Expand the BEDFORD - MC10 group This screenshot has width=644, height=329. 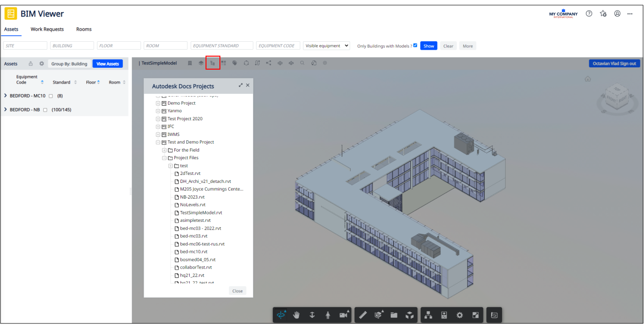point(6,96)
